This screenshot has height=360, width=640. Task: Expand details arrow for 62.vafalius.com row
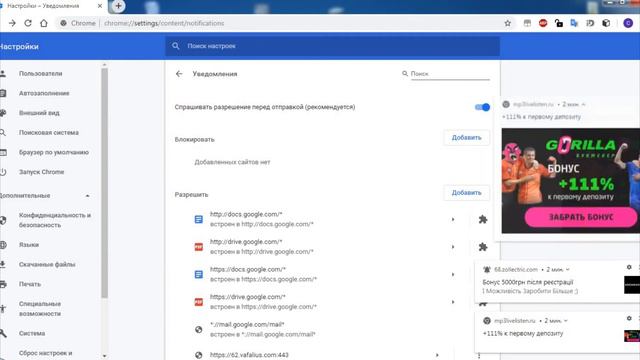pos(437,355)
